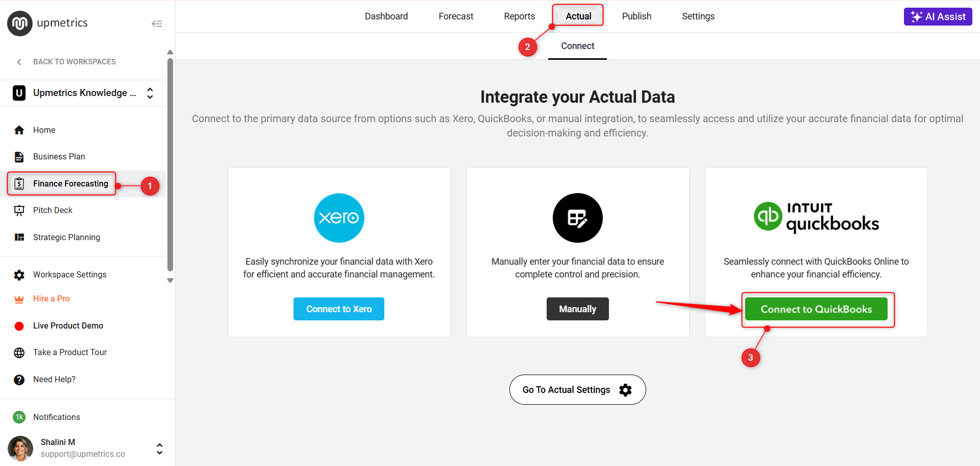The width and height of the screenshot is (980, 466).
Task: Click the Intuit QuickBooks logo
Action: tap(816, 218)
